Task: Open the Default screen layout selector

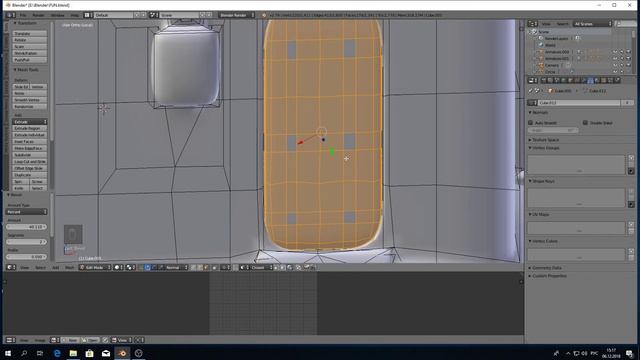Action: 114,15
